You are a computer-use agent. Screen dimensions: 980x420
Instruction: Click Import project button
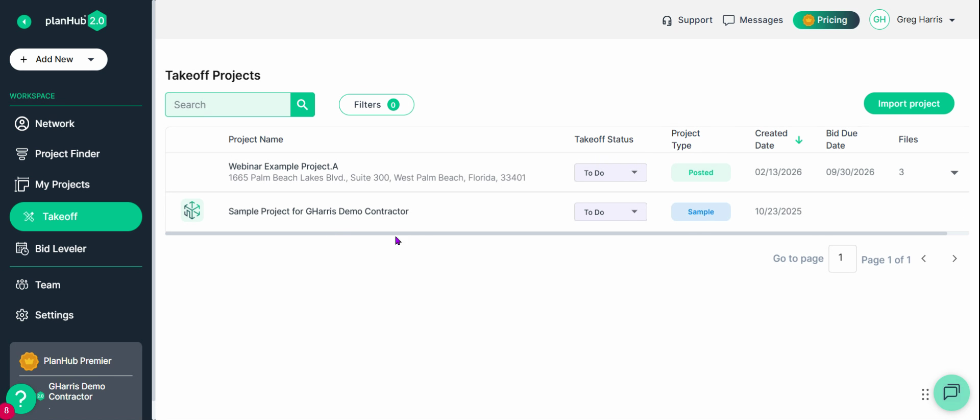[x=909, y=104]
